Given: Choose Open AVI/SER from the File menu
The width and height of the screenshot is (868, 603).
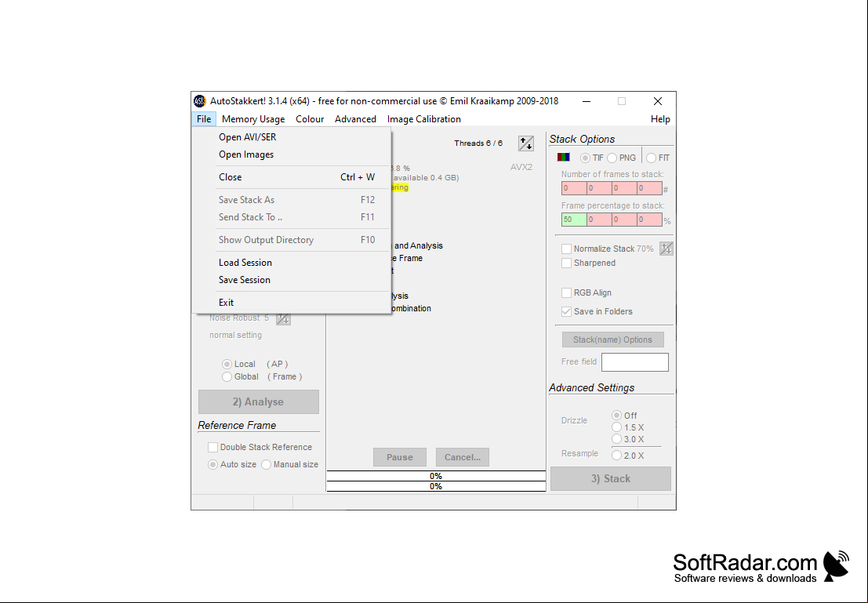Looking at the screenshot, I should [291, 137].
